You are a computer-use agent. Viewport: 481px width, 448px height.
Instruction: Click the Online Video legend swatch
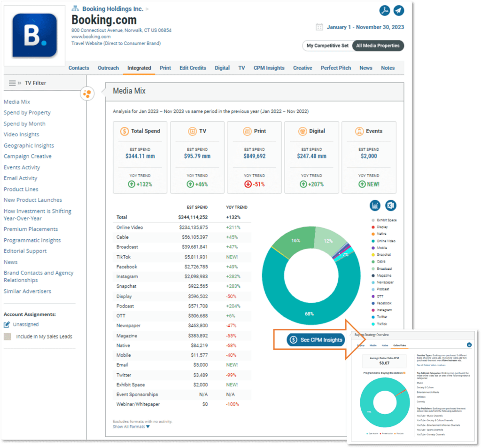click(x=373, y=241)
